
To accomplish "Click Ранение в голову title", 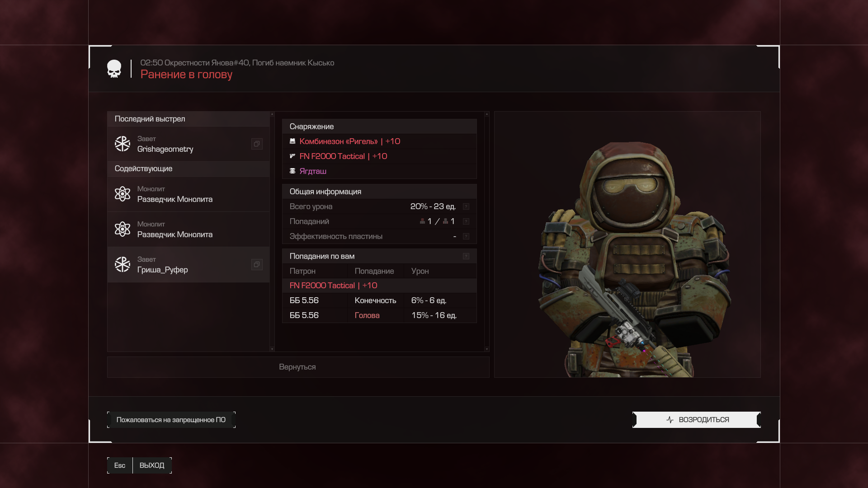I will pyautogui.click(x=186, y=75).
